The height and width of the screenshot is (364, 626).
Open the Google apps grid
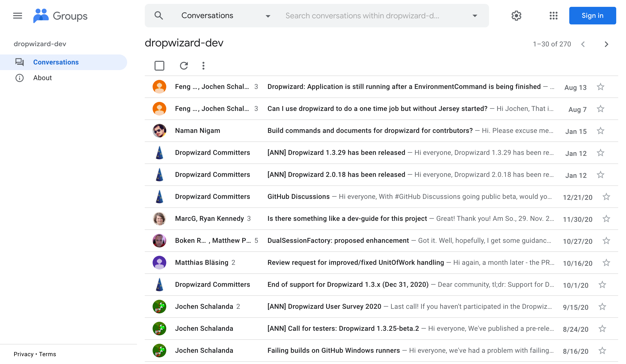pos(553,16)
